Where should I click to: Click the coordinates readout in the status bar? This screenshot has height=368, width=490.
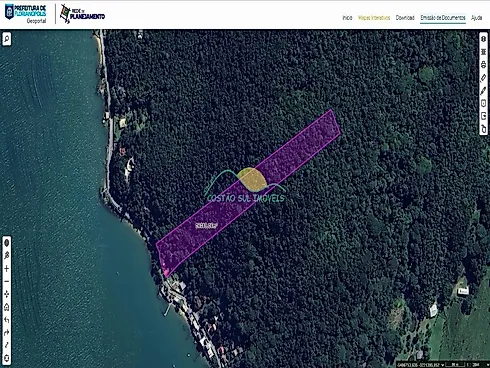pos(418,365)
